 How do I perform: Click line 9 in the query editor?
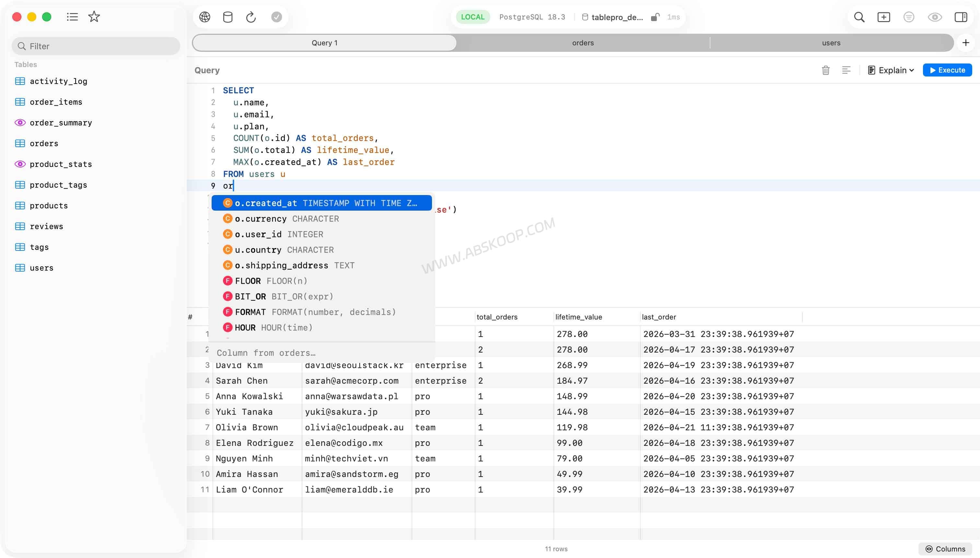point(583,186)
